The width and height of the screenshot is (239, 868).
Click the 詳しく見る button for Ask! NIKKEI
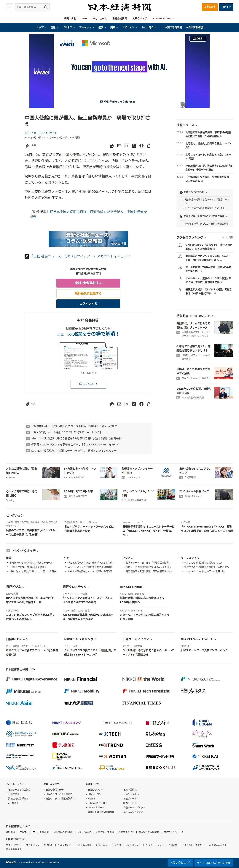pos(88,384)
